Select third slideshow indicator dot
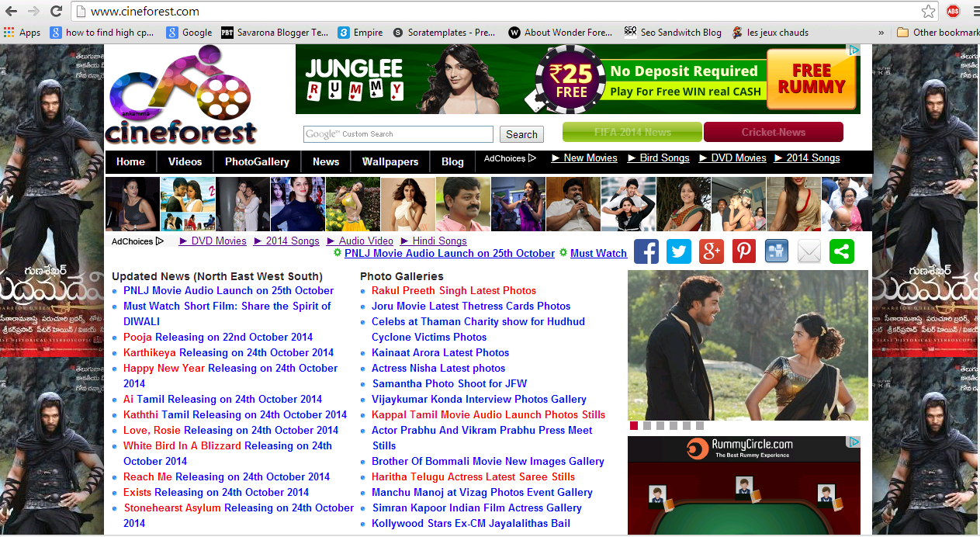This screenshot has height=537, width=980. (x=660, y=425)
